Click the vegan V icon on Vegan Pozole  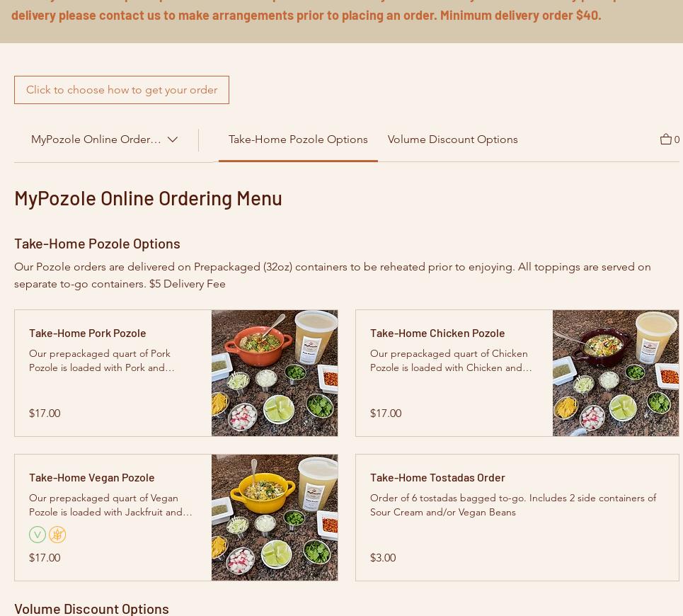(38, 535)
